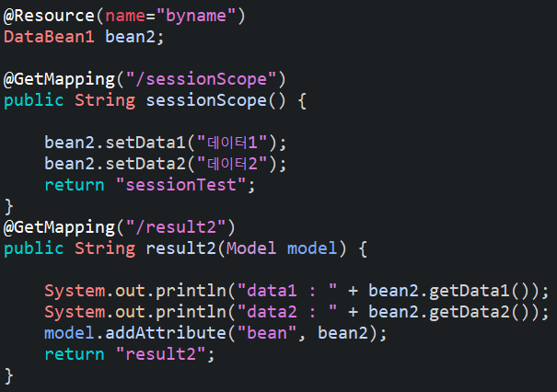
Task: Click the "result2" return string
Action: pyautogui.click(x=160, y=354)
